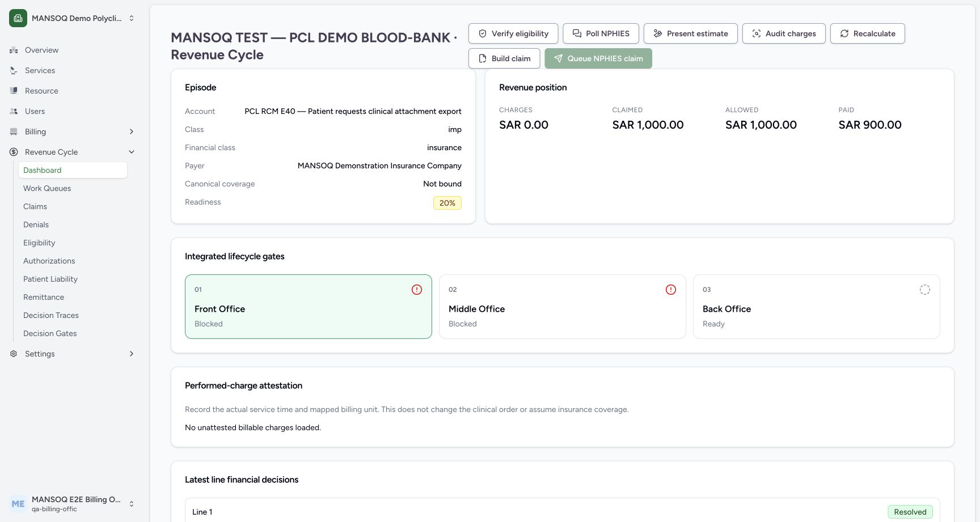Click the Poll NPHIES button
The width and height of the screenshot is (980, 522).
[x=601, y=33]
